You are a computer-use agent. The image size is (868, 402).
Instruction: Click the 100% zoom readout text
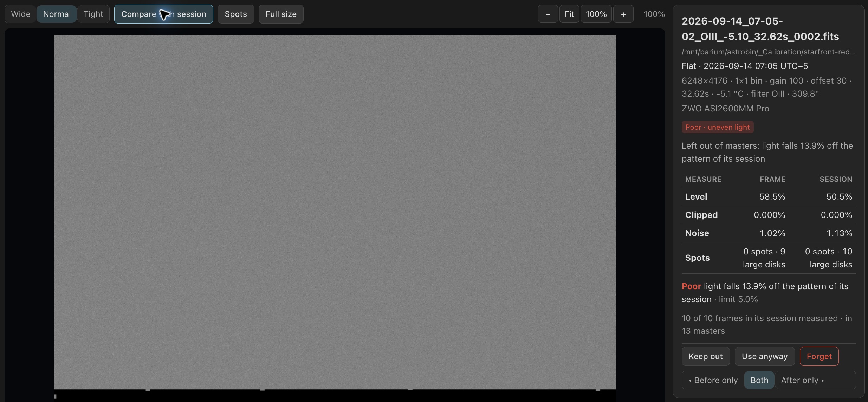point(654,14)
